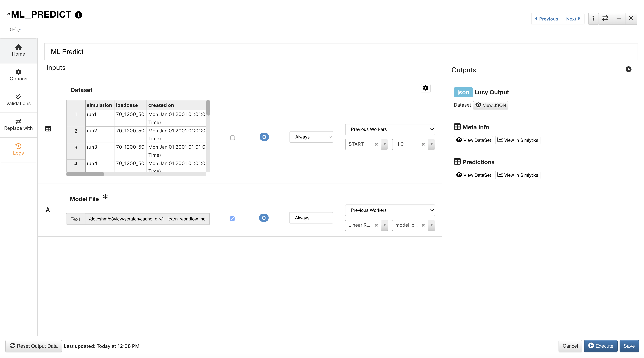Image resolution: width=644 pixels, height=358 pixels.
Task: Click View In Simlytiks under Predictions
Action: click(518, 175)
